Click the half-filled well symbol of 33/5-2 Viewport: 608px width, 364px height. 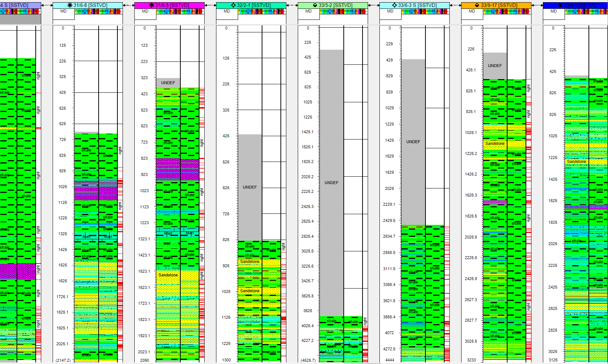[315, 5]
